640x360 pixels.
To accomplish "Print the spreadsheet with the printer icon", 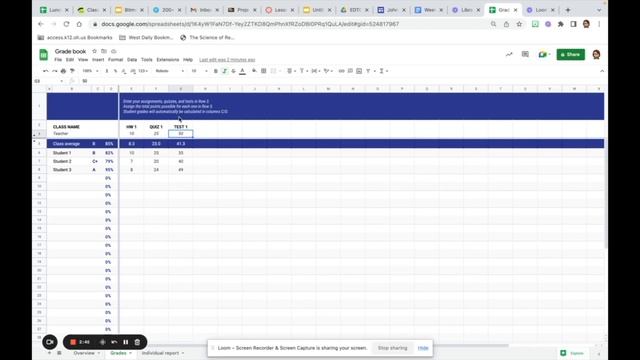I will pos(63,71).
